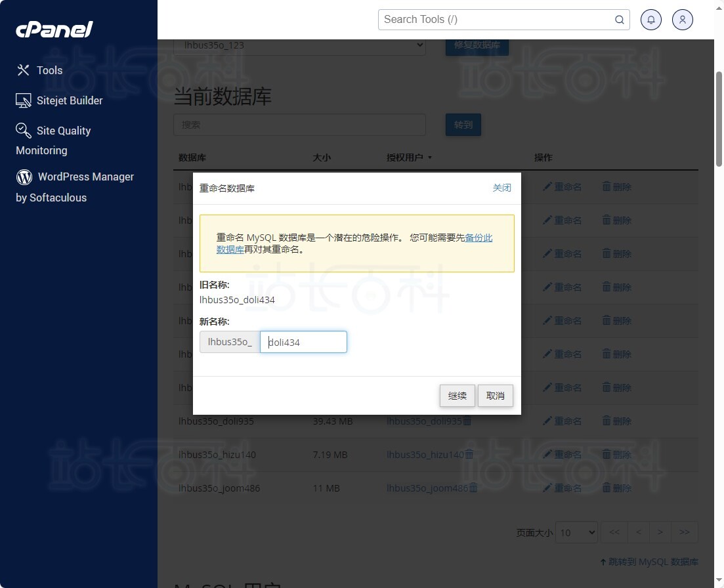Click copy icon beside lhbus35o_doli935 user

467,421
